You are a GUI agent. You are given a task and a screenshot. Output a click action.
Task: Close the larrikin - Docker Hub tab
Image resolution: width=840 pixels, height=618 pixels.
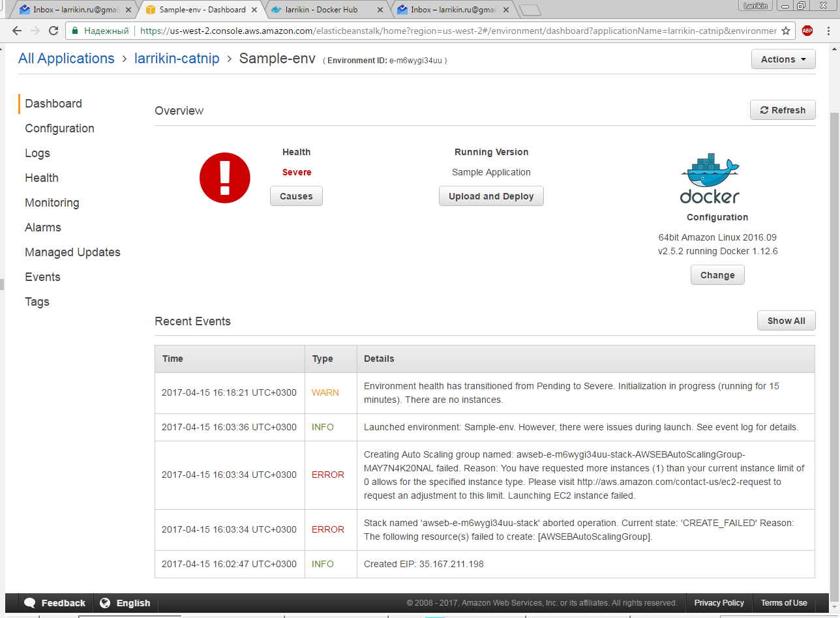pyautogui.click(x=380, y=10)
